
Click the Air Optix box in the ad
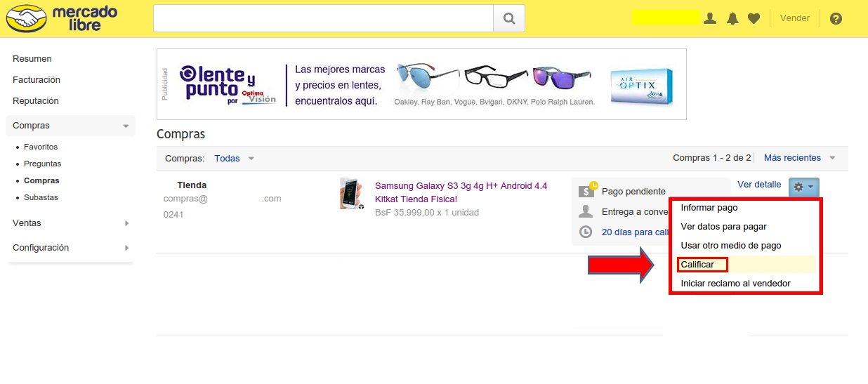(641, 86)
